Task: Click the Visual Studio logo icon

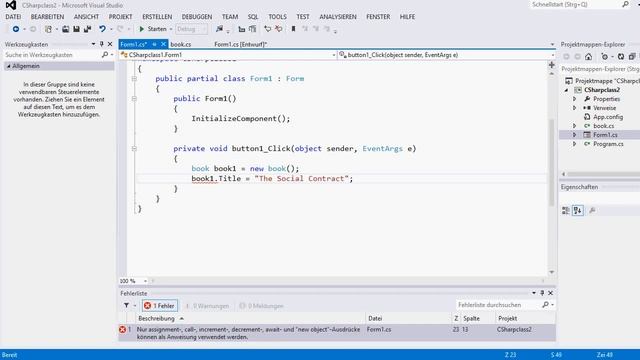Action: point(11,5)
